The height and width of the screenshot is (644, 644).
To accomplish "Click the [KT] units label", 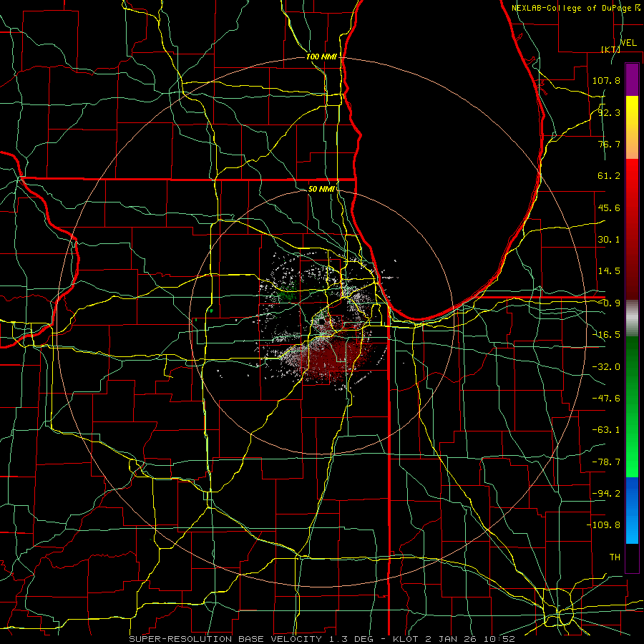I will pos(610,49).
